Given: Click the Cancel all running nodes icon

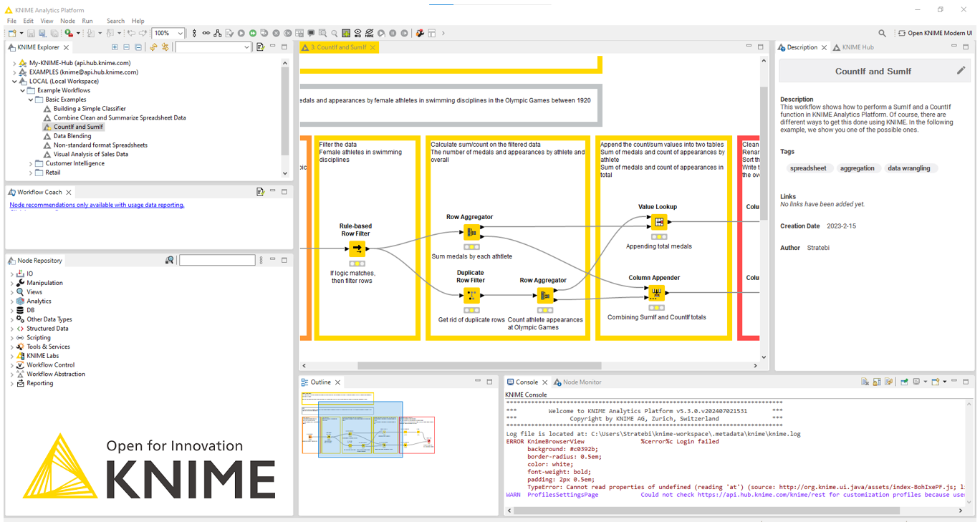Looking at the screenshot, I should (x=287, y=33).
